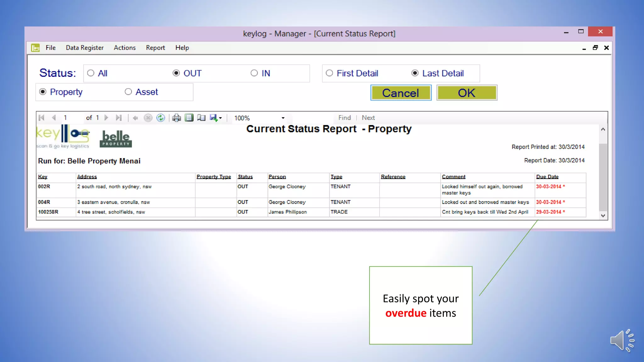This screenshot has height=362, width=644.
Task: Open the Data Register menu
Action: click(85, 48)
